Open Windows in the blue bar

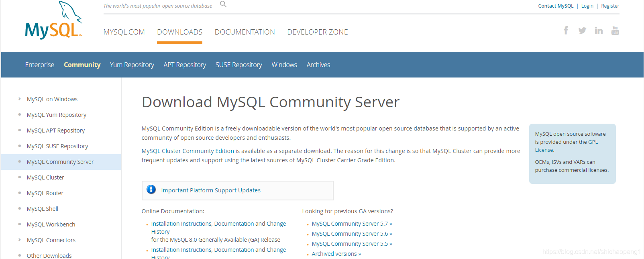click(284, 65)
